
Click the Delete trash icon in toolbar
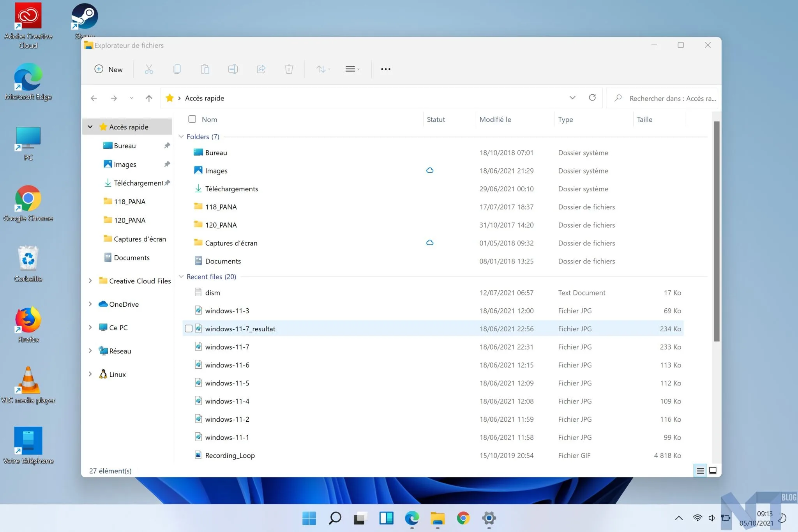(x=289, y=69)
